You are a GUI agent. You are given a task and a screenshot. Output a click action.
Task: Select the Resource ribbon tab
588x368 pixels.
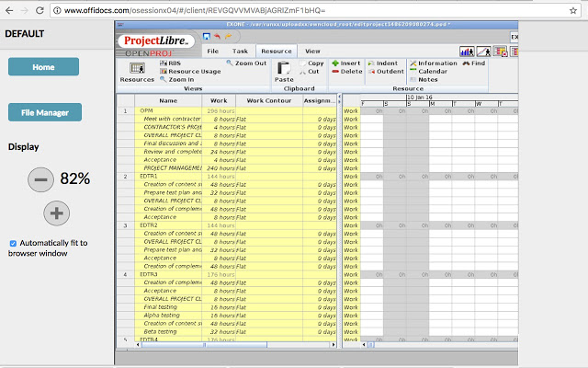(277, 52)
